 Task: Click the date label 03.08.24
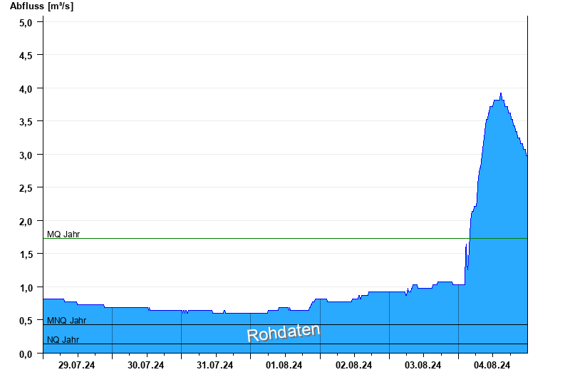[x=423, y=365]
